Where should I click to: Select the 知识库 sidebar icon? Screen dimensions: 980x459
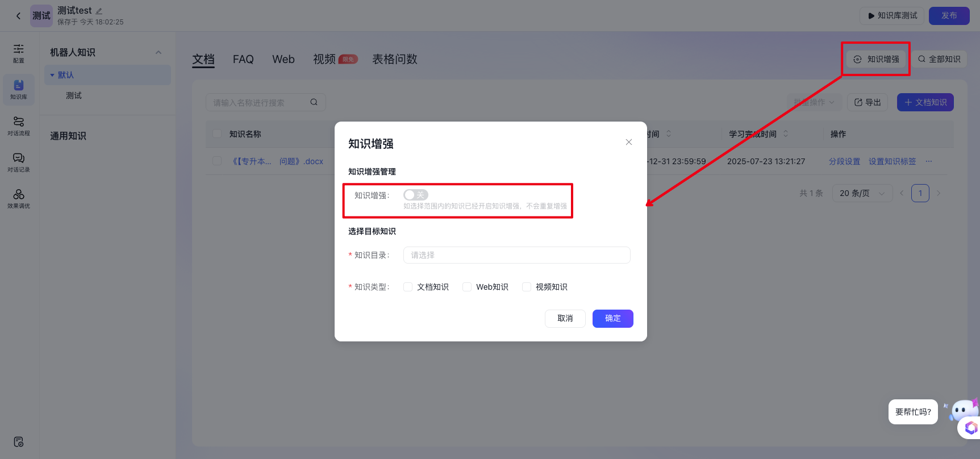19,90
